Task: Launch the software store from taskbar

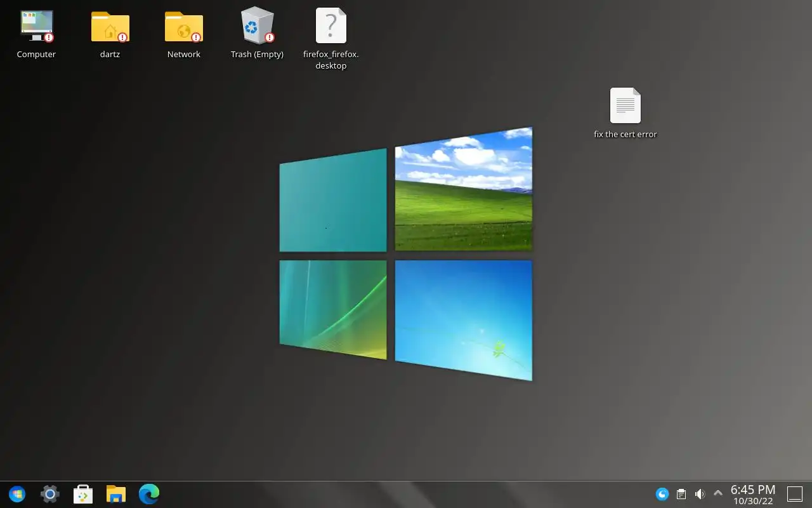Action: tap(83, 494)
